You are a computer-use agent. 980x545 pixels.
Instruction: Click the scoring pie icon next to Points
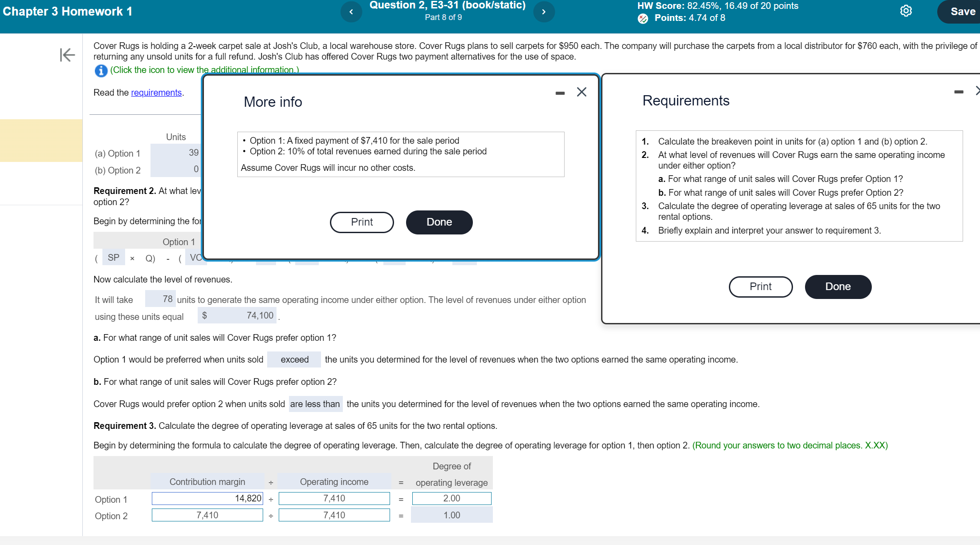click(642, 19)
